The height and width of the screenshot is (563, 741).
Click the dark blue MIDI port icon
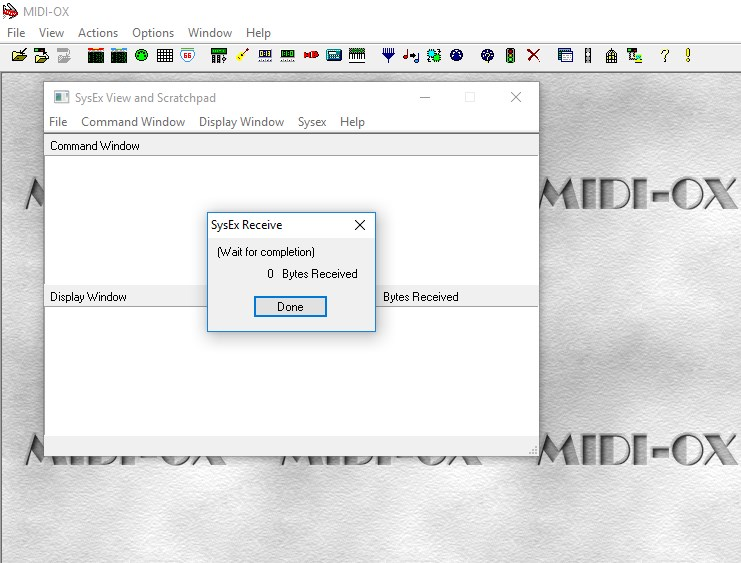click(x=457, y=55)
